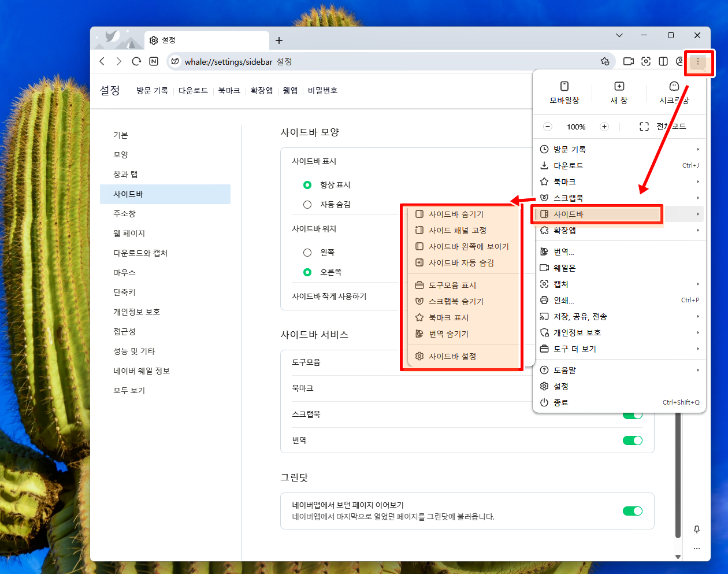The image size is (728, 574).
Task: Expand 저장, 공유, 전송 submenu
Action: (619, 316)
